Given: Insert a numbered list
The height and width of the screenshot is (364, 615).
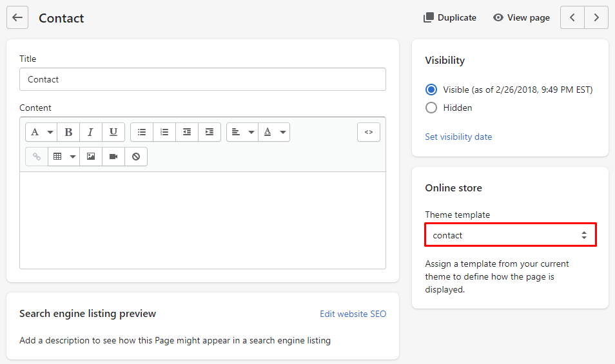Looking at the screenshot, I should click(164, 132).
